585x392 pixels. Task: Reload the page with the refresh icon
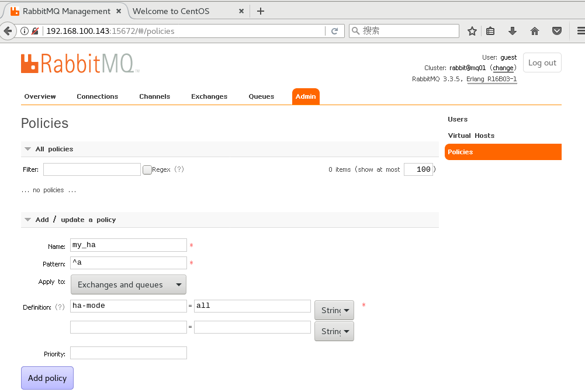(x=335, y=31)
